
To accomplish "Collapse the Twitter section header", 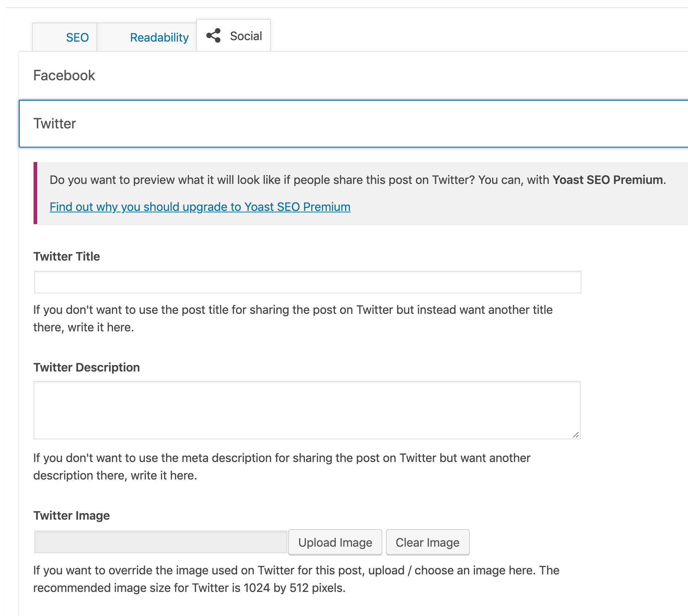I will pyautogui.click(x=353, y=124).
